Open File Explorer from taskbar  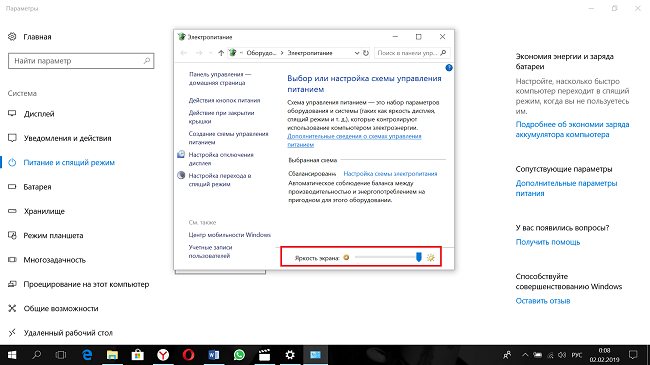coord(112,355)
